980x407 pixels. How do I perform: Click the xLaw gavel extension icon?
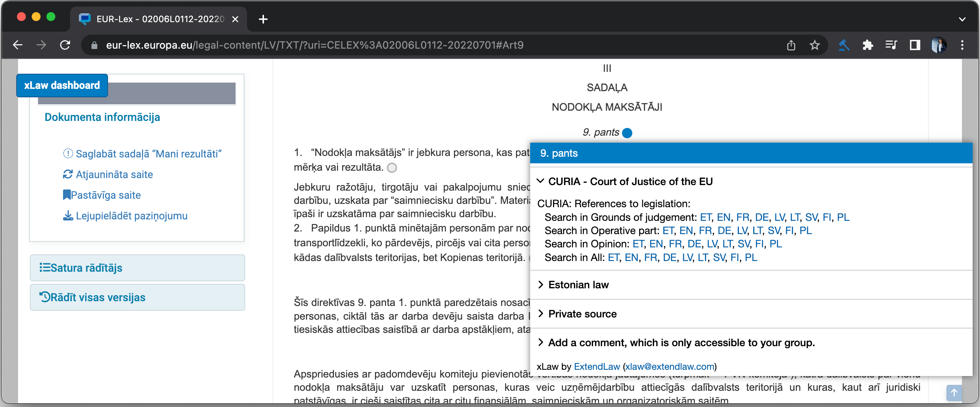click(x=844, y=45)
